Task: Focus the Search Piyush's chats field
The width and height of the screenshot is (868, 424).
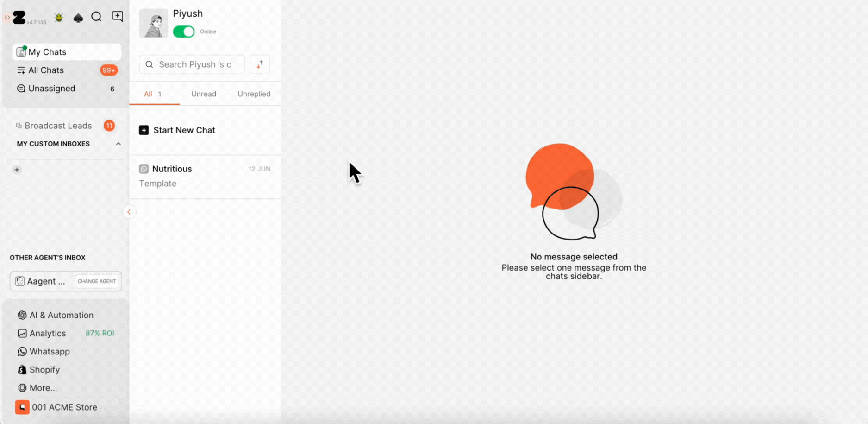Action: 192,64
